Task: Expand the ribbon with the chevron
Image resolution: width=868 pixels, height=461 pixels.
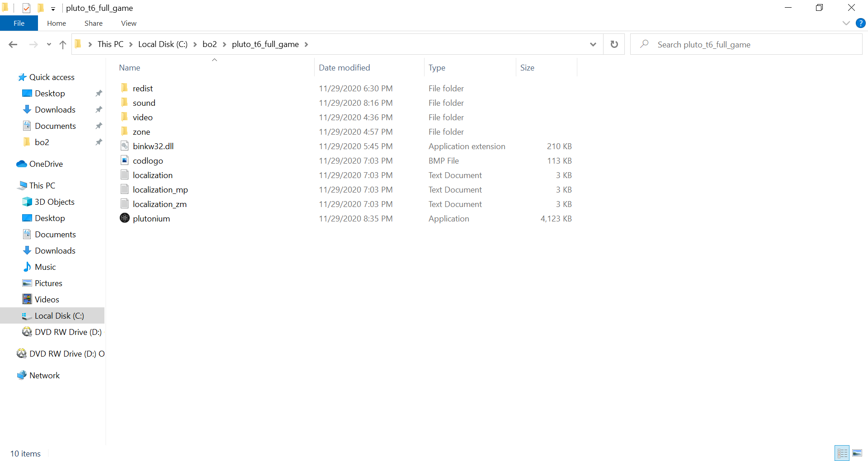Action: point(846,23)
